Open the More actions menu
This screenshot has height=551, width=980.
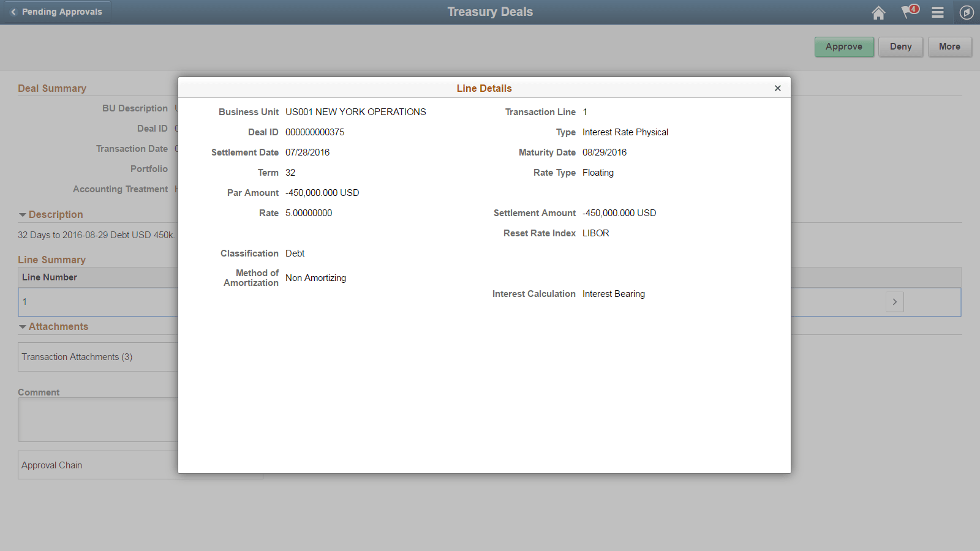pos(949,47)
